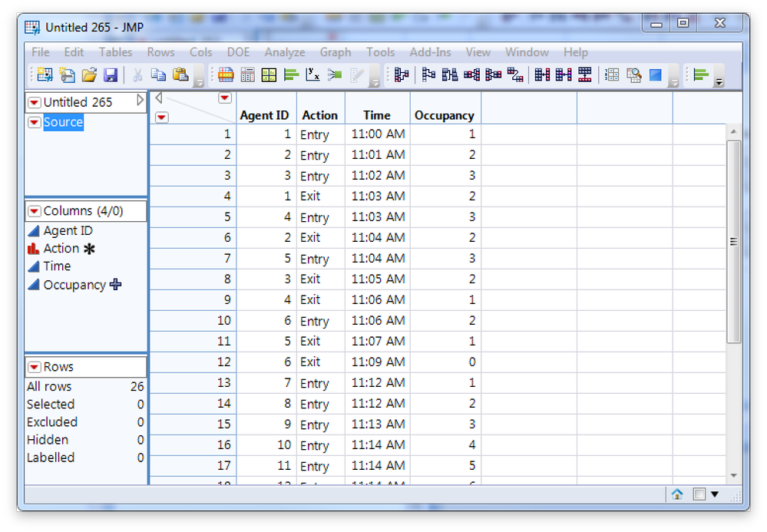
Task: Open the Add-Ins menu
Action: pyautogui.click(x=430, y=52)
